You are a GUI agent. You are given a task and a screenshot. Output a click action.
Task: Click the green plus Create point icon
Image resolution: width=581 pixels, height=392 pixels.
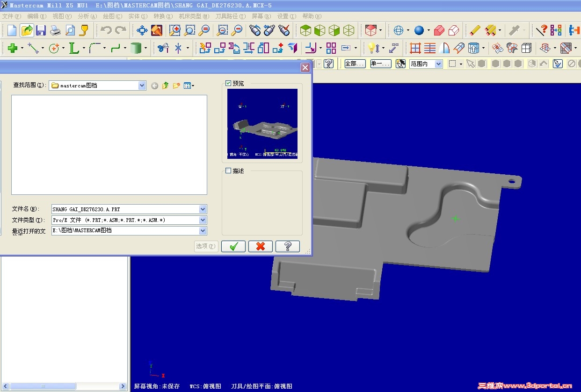pyautogui.click(x=13, y=48)
